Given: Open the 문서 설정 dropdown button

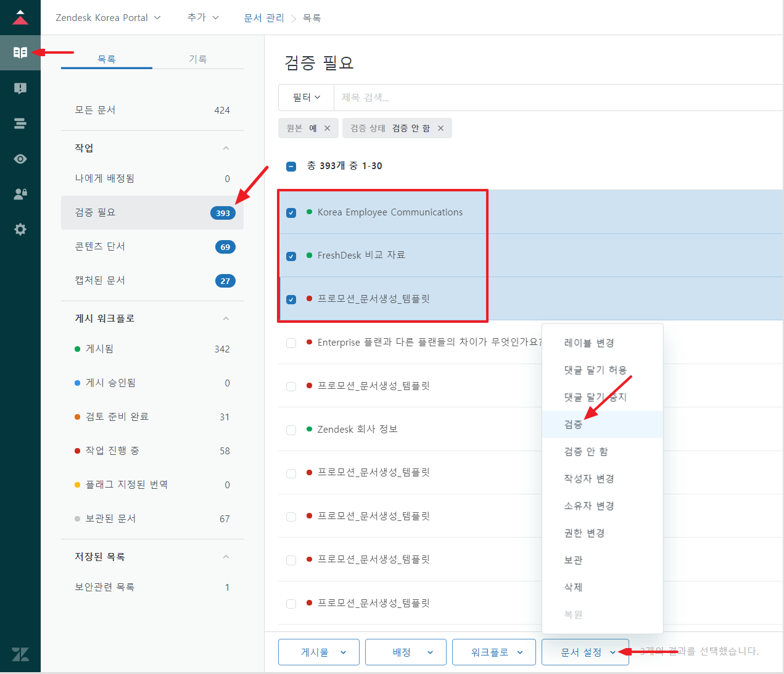Looking at the screenshot, I should 585,652.
